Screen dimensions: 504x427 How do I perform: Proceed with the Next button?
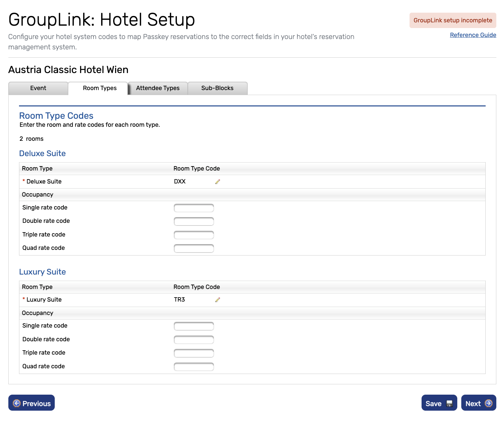pos(479,403)
